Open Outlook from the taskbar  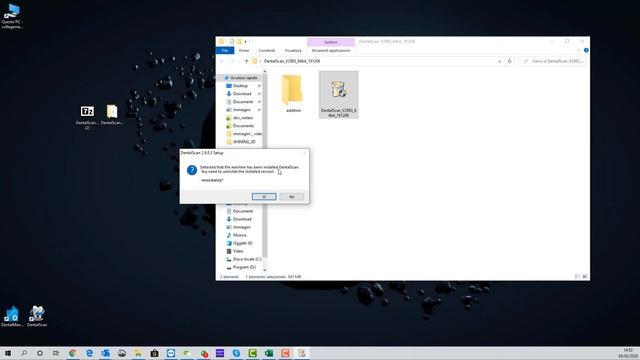coord(105,353)
